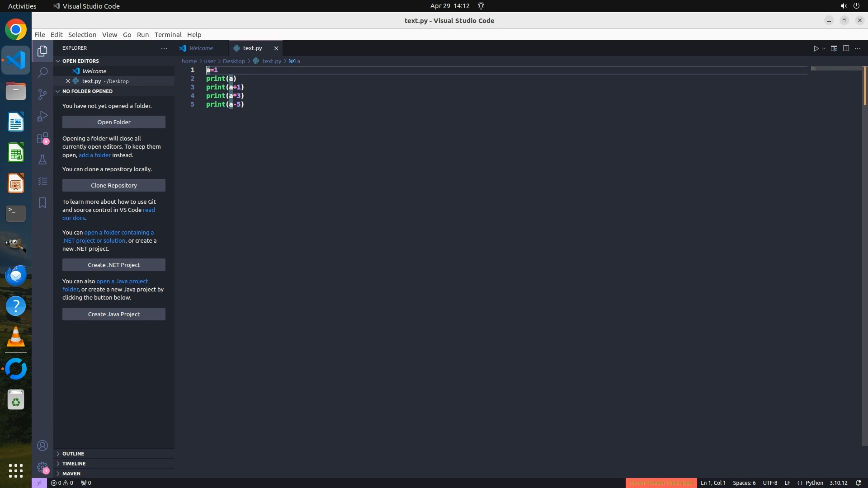Open the Search view in activity bar
Viewport: 868px width, 488px height.
click(42, 73)
